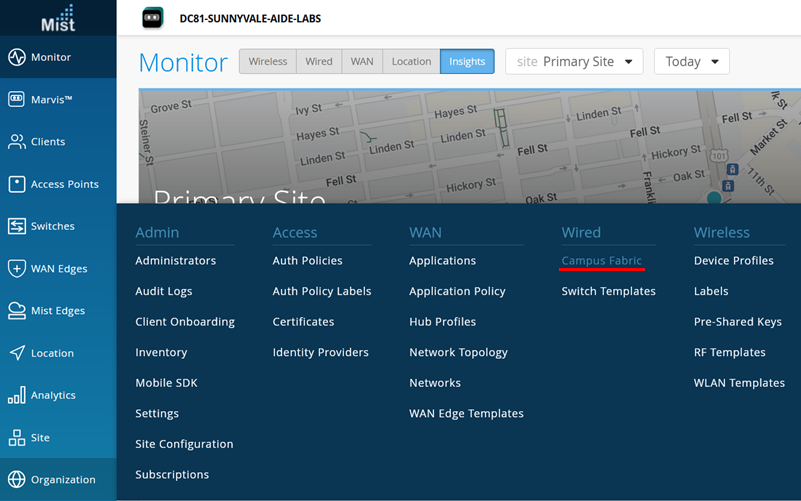Select the Insights tab
The height and width of the screenshot is (501, 801).
click(x=467, y=62)
